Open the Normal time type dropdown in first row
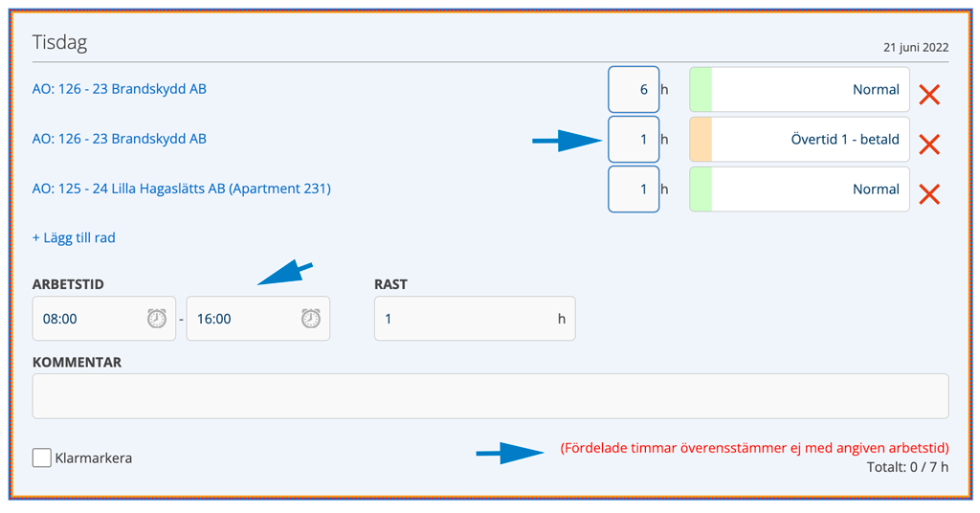Viewport: 980px width, 513px height. pos(799,89)
